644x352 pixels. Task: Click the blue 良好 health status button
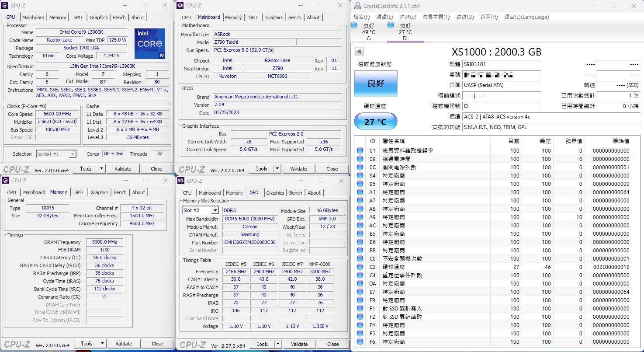(375, 84)
